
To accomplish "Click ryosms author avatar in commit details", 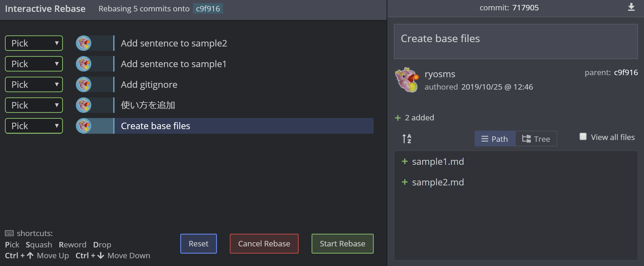I will 407,80.
